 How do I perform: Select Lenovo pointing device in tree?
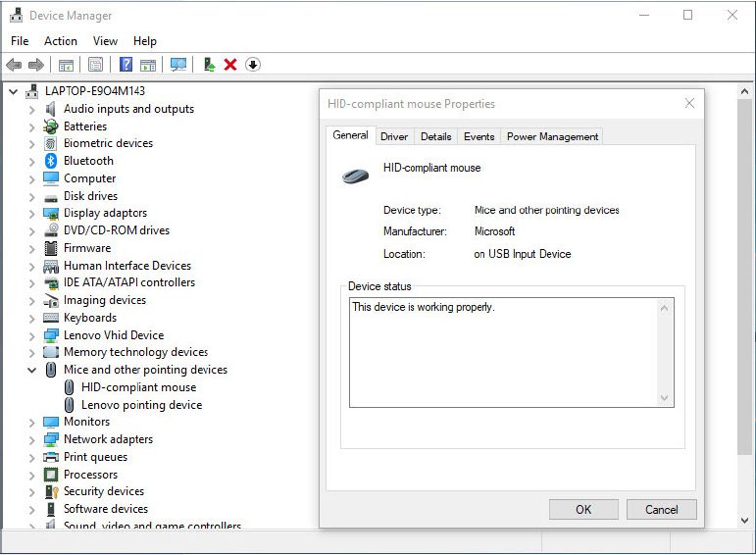click(141, 405)
